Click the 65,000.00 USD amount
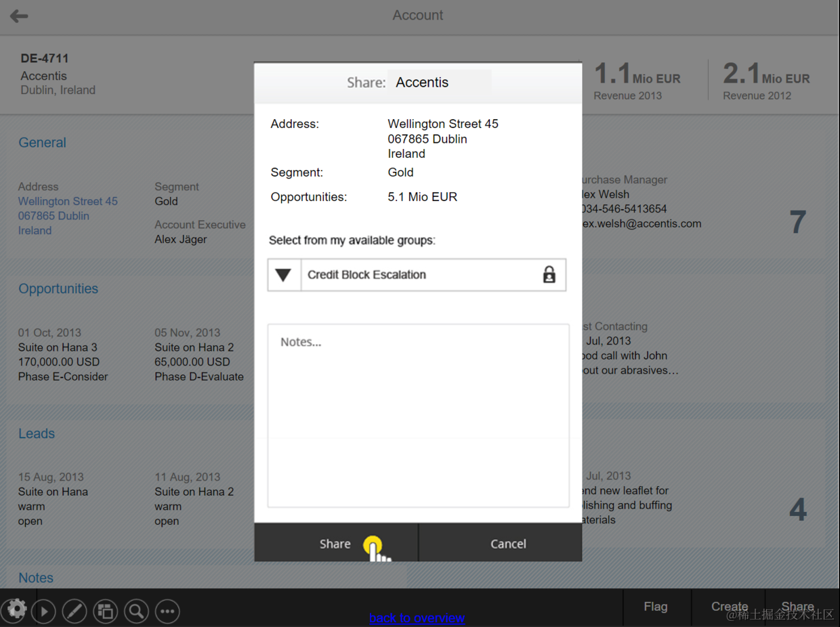 coord(192,362)
